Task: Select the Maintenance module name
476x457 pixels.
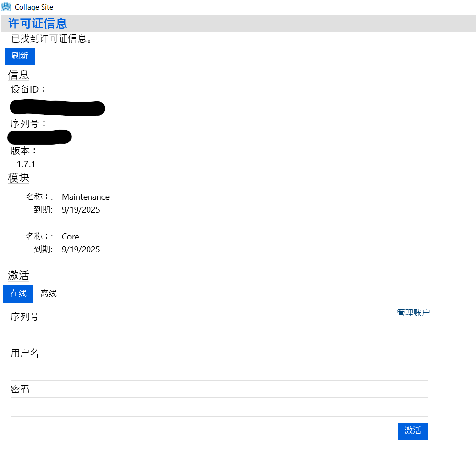Action: tap(86, 197)
